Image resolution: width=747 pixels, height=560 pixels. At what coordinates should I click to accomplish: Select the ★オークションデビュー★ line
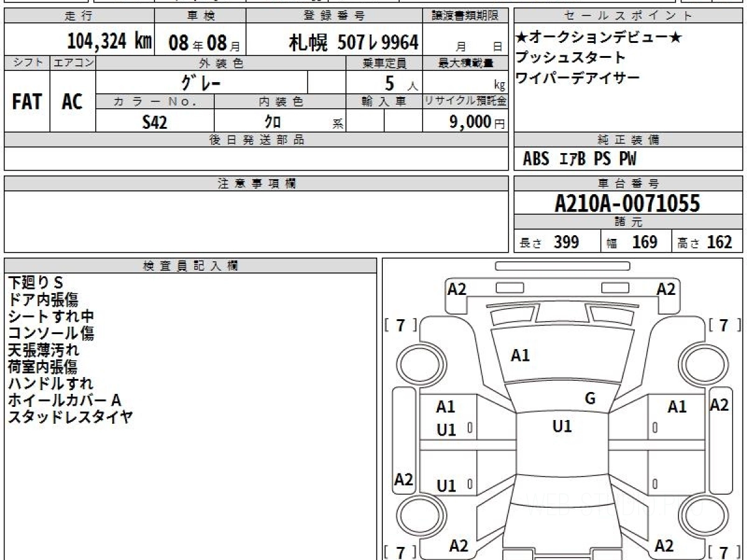click(x=598, y=38)
